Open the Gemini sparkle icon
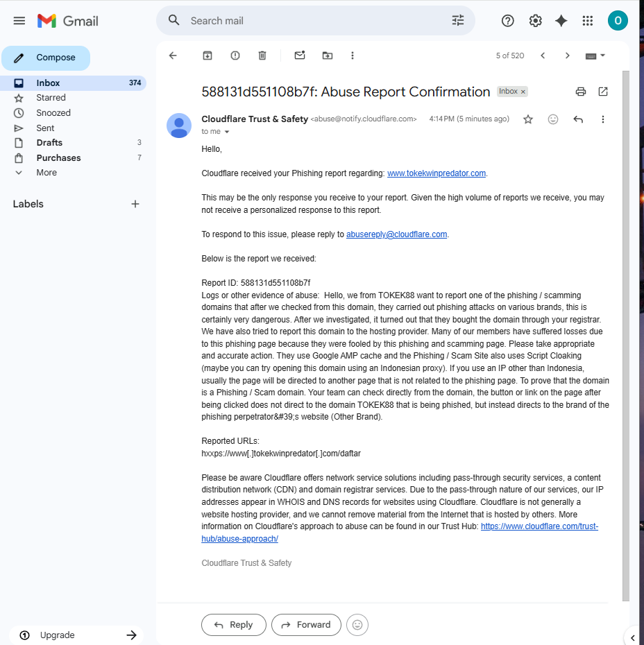Viewport: 644px width, 645px height. 561,21
